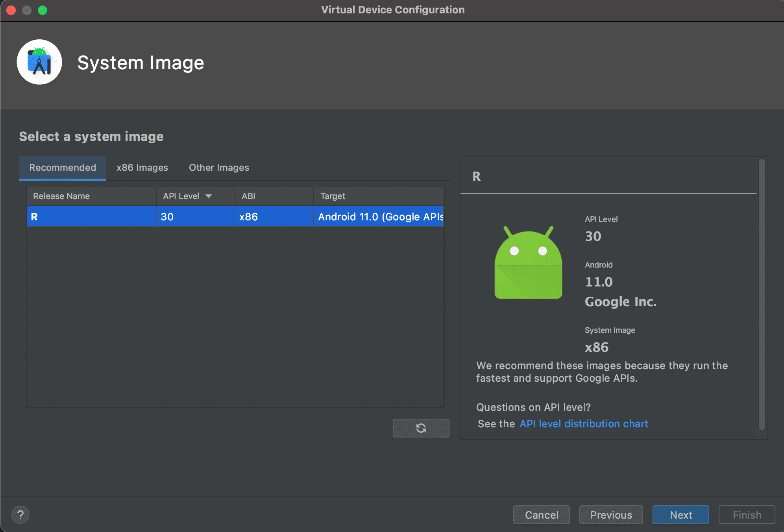Click the Finish button

747,515
